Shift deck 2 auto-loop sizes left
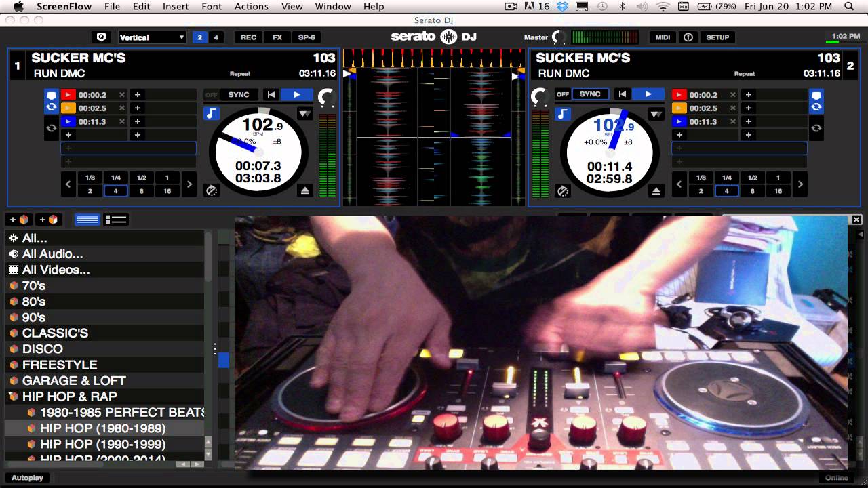 tap(679, 184)
